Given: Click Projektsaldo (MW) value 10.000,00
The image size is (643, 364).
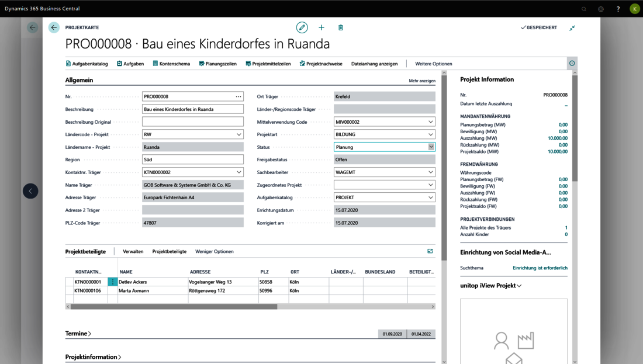Looking at the screenshot, I should [x=558, y=152].
